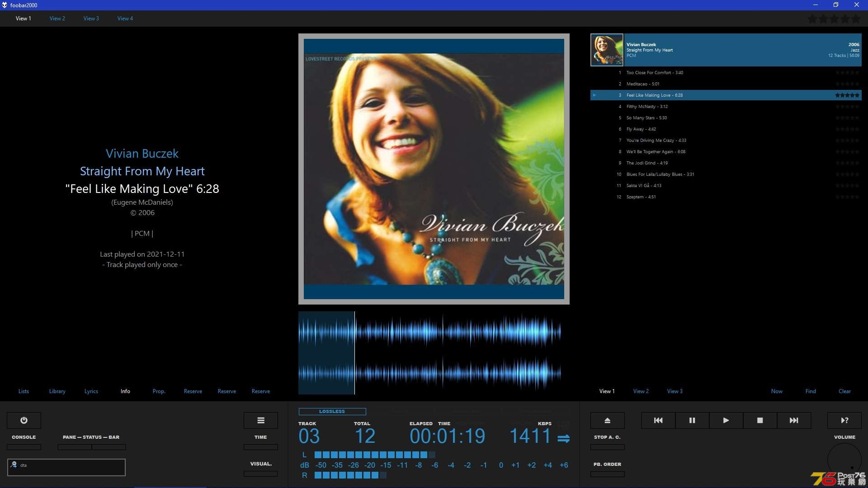Viewport: 868px width, 488px height.
Task: Click the Lossless indicator label
Action: pos(332,412)
